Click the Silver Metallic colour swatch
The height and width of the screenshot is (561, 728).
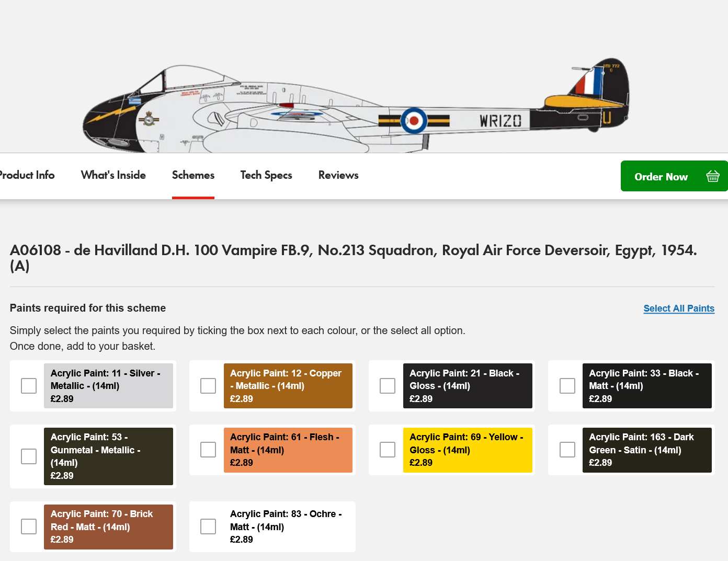pos(108,386)
